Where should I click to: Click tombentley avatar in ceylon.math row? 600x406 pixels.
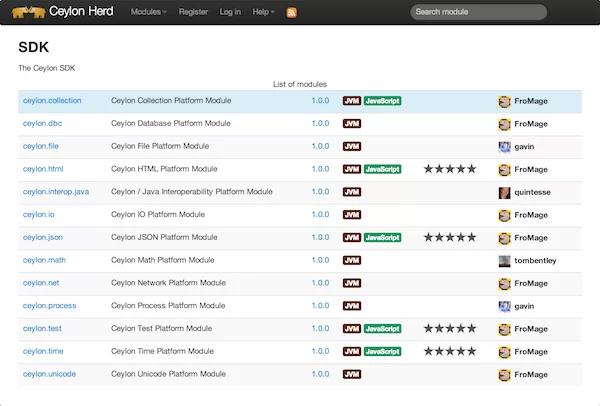pyautogui.click(x=504, y=261)
